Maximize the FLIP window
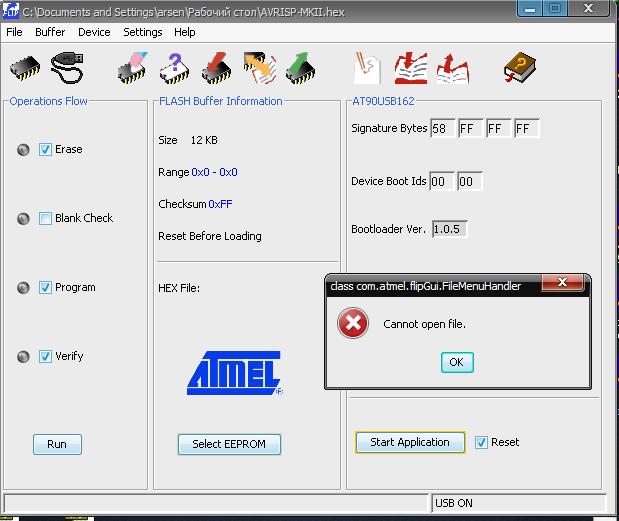This screenshot has height=521, width=619. coord(555,9)
